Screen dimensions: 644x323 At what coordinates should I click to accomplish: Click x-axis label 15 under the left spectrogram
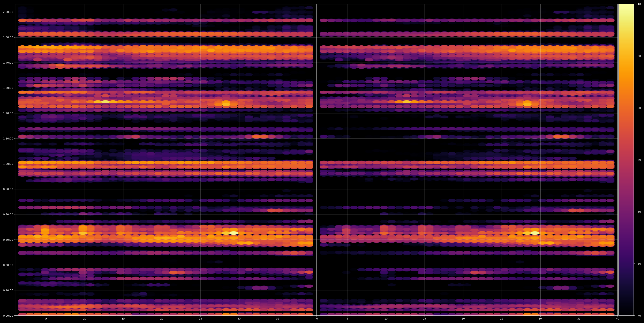click(x=123, y=319)
